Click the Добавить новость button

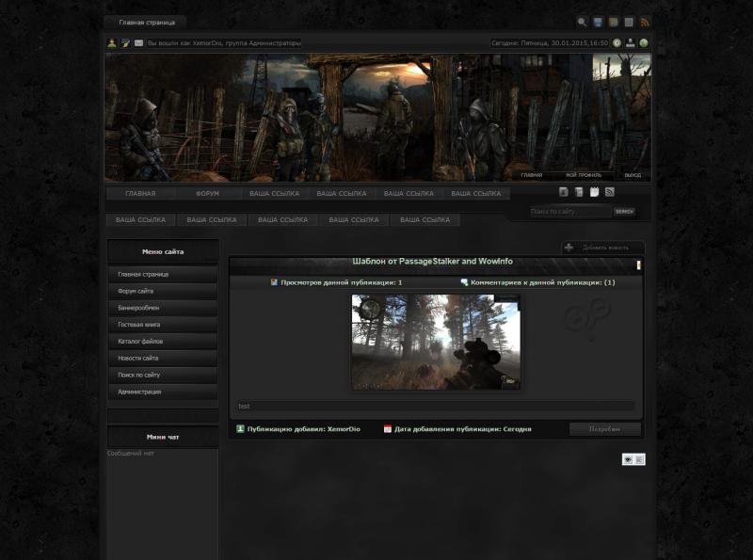coord(603,248)
